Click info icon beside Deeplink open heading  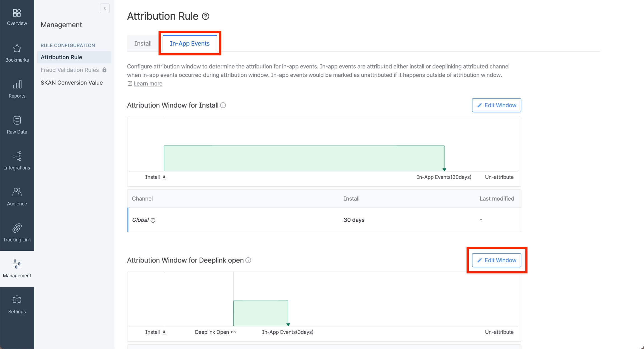tap(248, 261)
